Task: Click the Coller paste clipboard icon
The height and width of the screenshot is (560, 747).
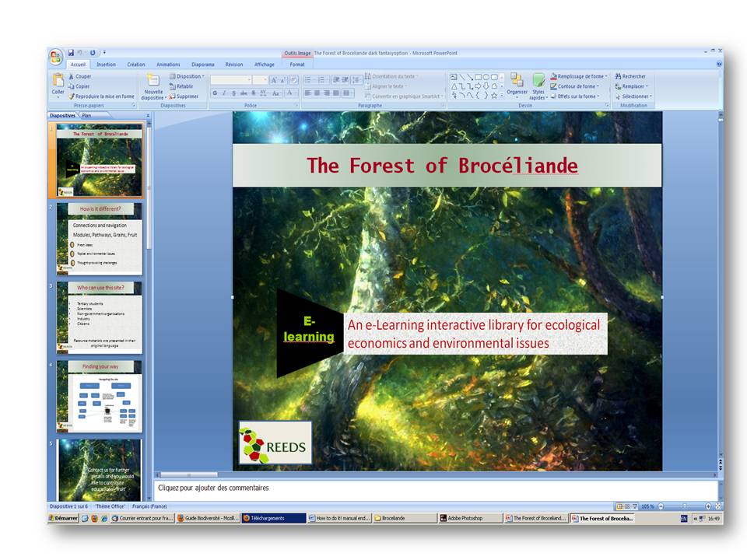Action: [x=58, y=79]
